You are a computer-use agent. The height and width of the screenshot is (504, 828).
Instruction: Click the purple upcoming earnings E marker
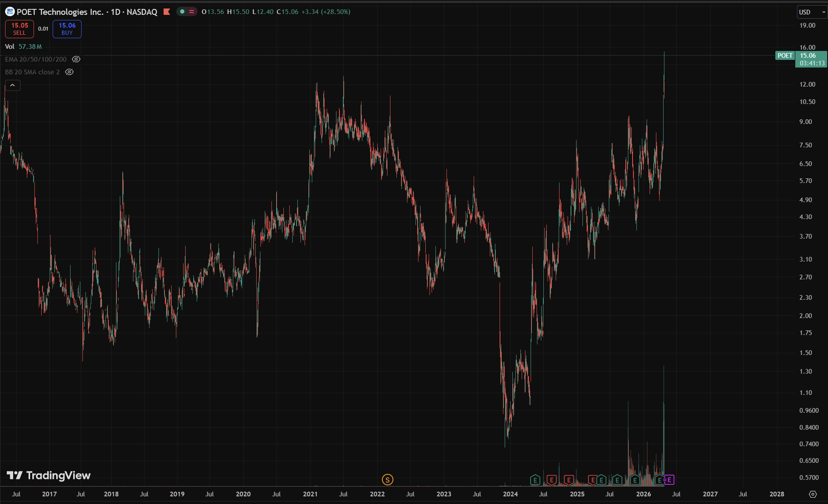click(670, 480)
